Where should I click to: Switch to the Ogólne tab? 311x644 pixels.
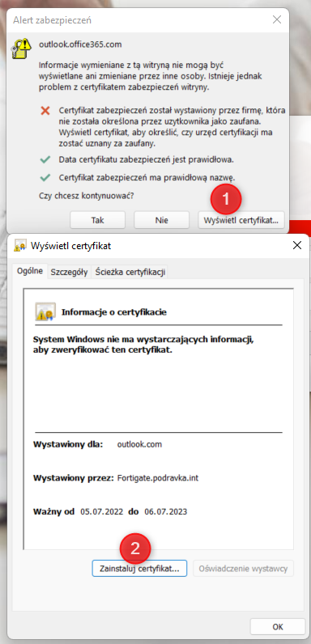pos(30,272)
